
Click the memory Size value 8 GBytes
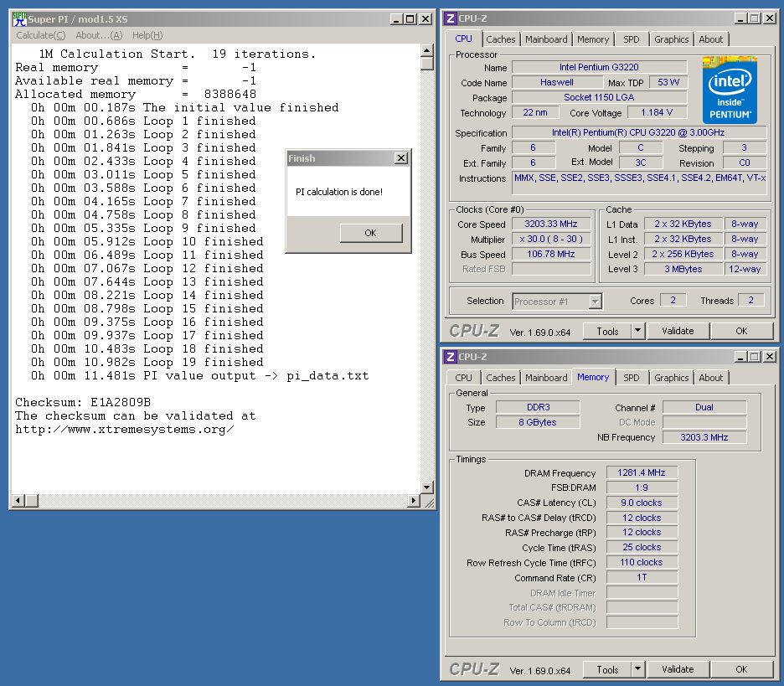click(538, 422)
